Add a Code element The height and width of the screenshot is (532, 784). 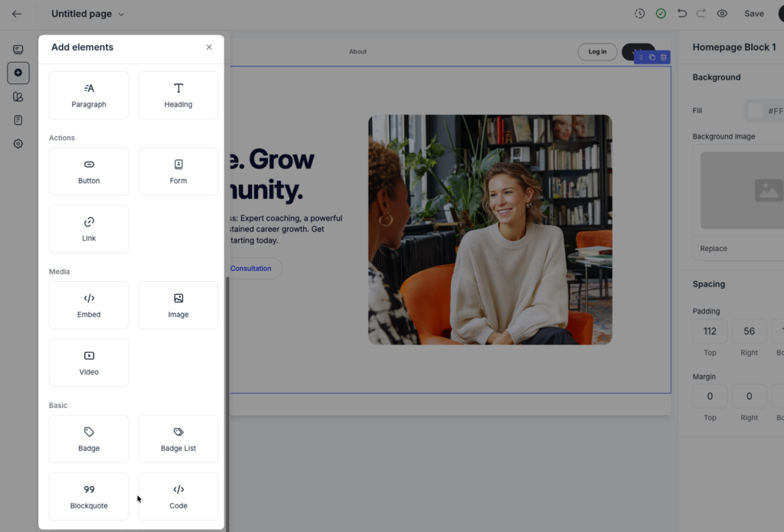click(x=178, y=497)
